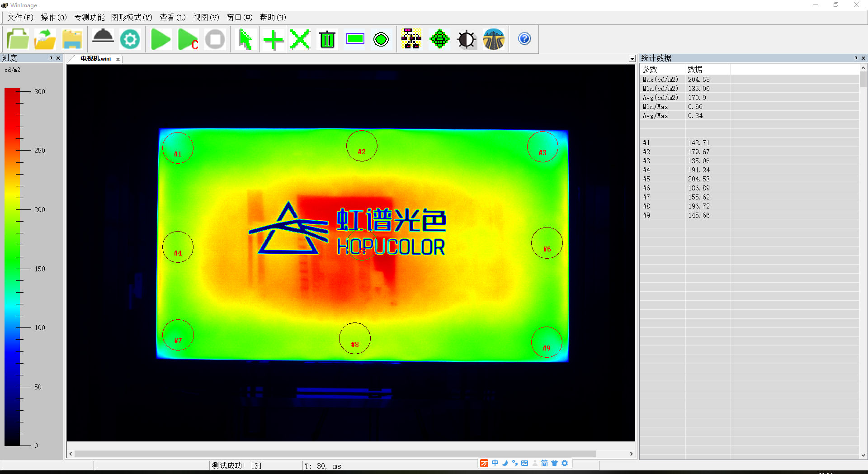The height and width of the screenshot is (474, 868).
Task: Click measurement circle #1 on the image
Action: [178, 148]
